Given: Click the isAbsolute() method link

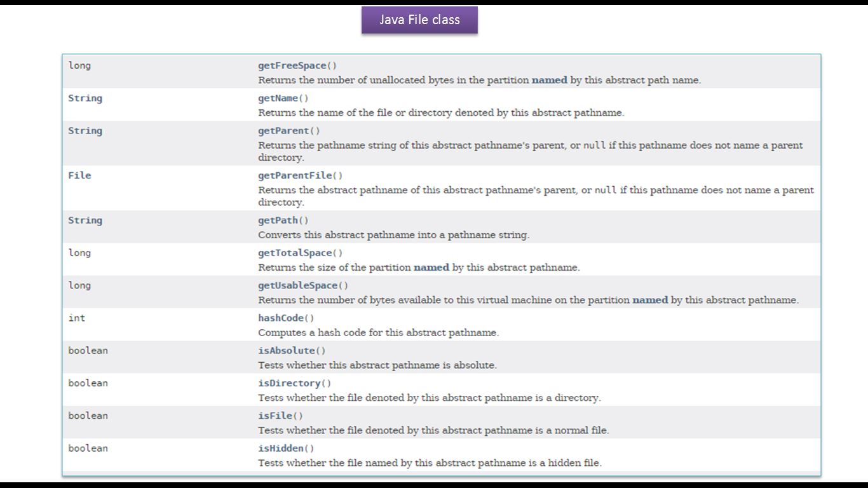Looking at the screenshot, I should [288, 351].
